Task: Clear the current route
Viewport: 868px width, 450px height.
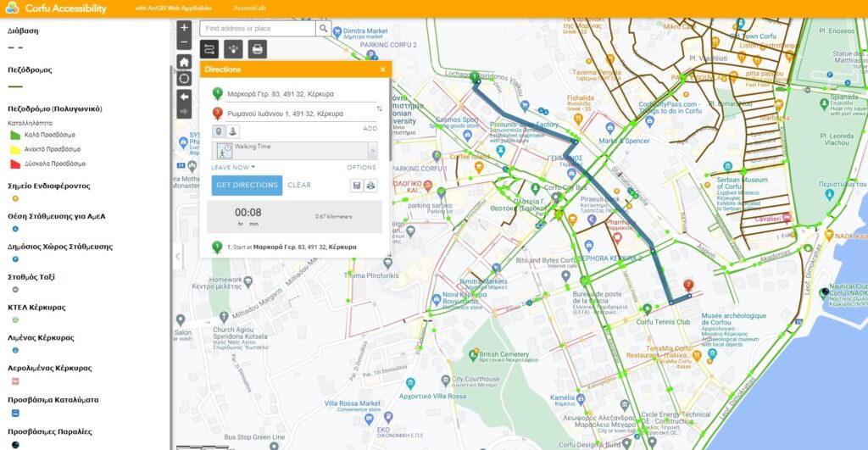Action: (x=299, y=185)
